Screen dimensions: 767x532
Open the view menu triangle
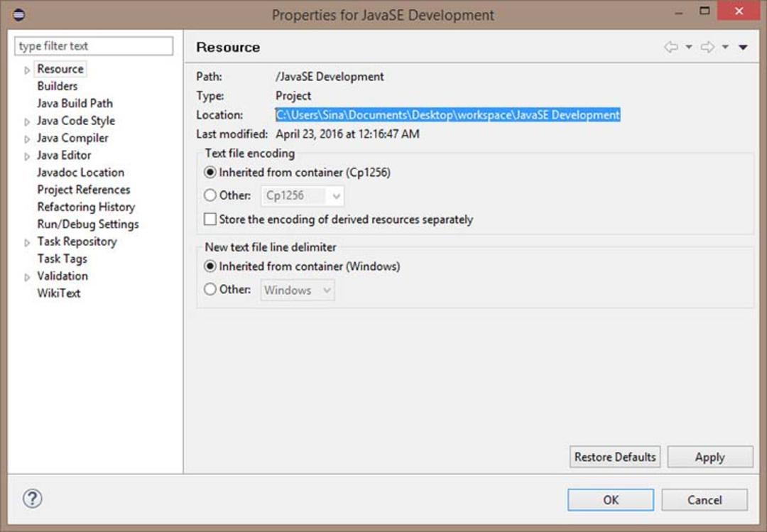[x=743, y=47]
